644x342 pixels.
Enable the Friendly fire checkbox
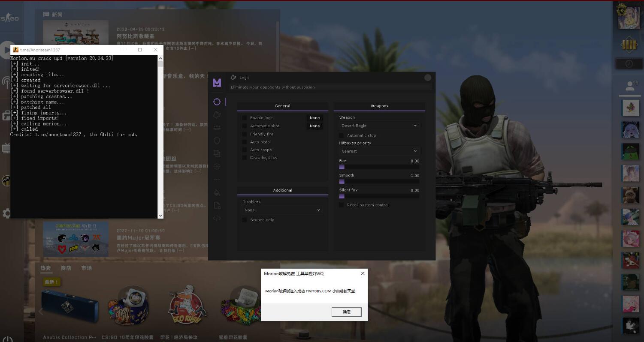tap(245, 134)
